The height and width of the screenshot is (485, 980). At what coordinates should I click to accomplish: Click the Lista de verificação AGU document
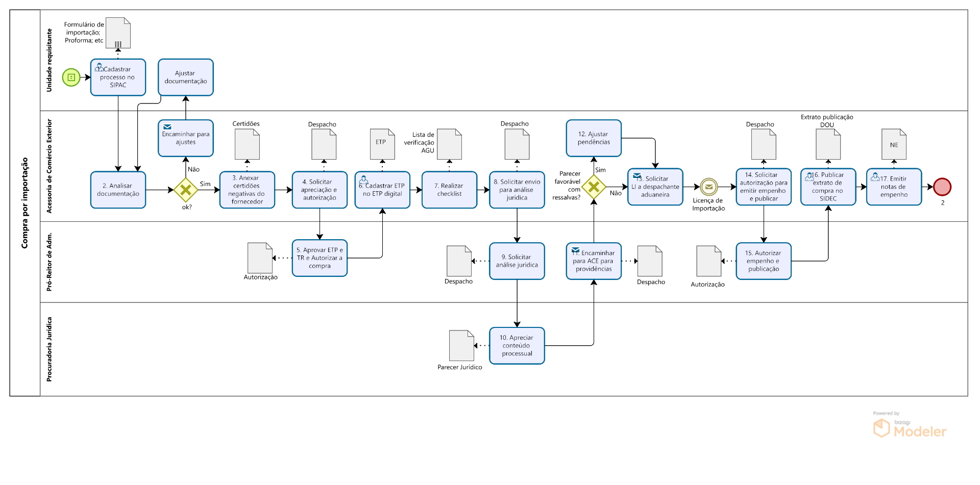point(449,144)
